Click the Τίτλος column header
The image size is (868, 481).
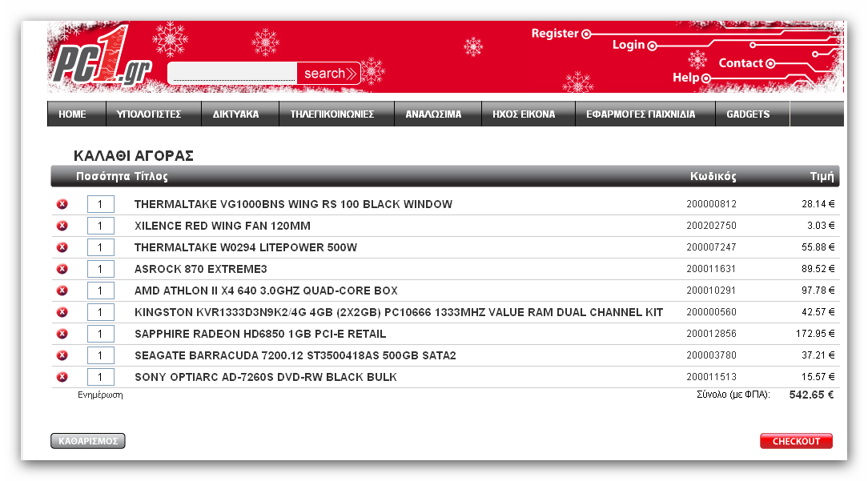[151, 177]
